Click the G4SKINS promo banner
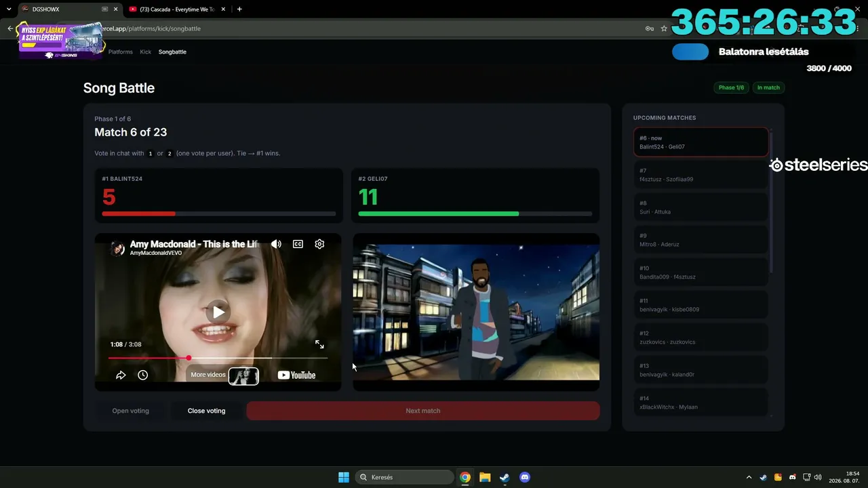This screenshot has width=868, height=488. click(x=61, y=40)
